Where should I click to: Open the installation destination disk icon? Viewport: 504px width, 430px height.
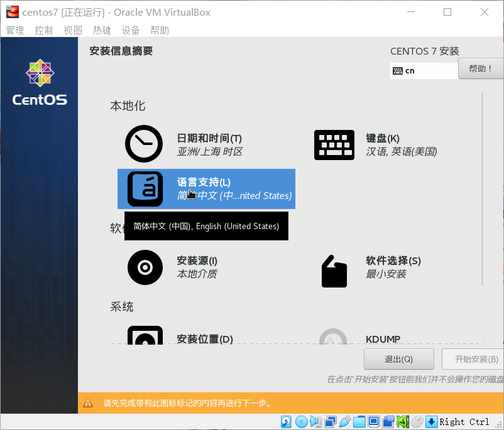[x=145, y=335]
